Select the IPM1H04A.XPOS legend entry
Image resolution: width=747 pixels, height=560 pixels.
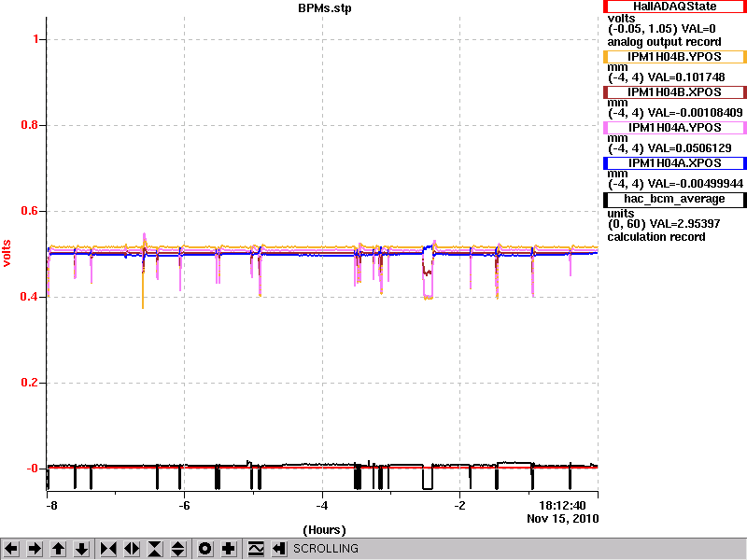(674, 163)
